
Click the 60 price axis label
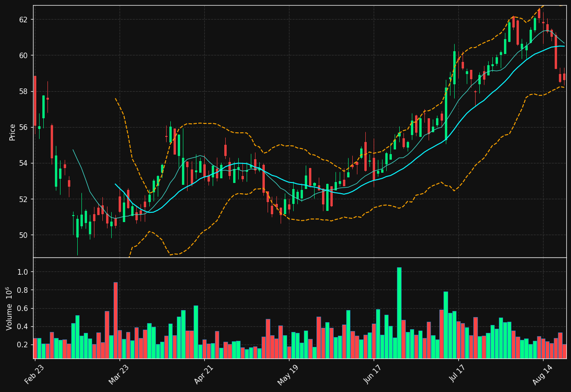[24, 55]
